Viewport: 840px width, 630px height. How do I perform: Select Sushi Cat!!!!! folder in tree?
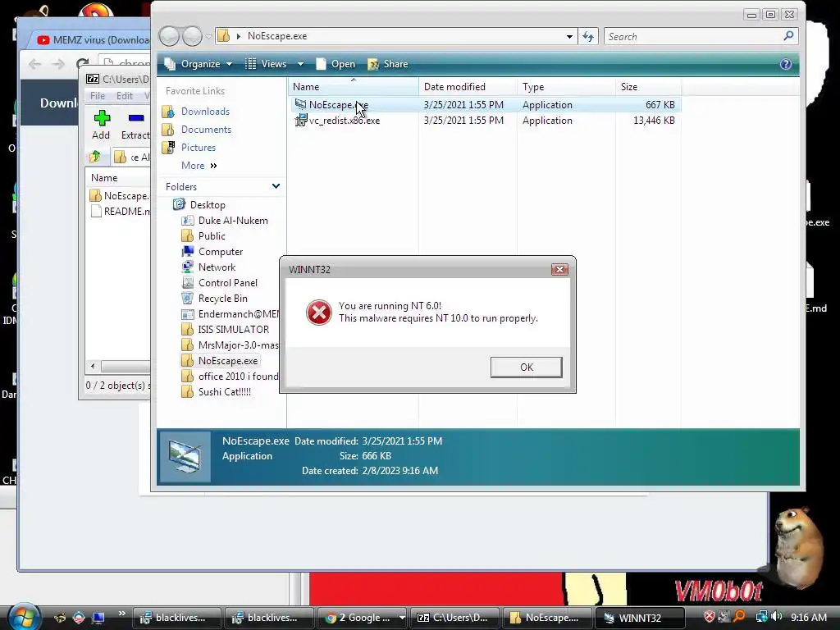pos(225,392)
